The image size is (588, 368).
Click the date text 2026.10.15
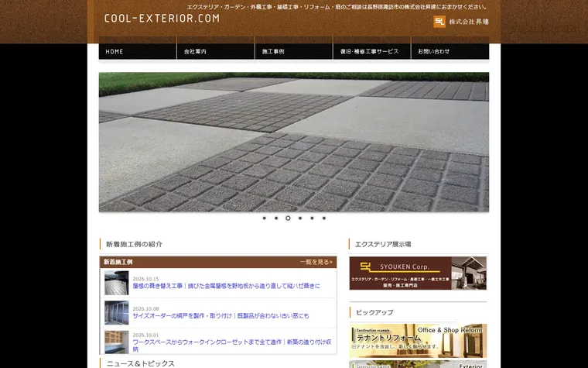click(146, 279)
